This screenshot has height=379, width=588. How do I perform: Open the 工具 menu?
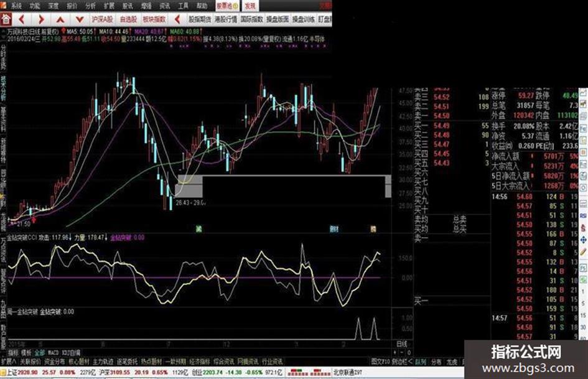pos(183,6)
